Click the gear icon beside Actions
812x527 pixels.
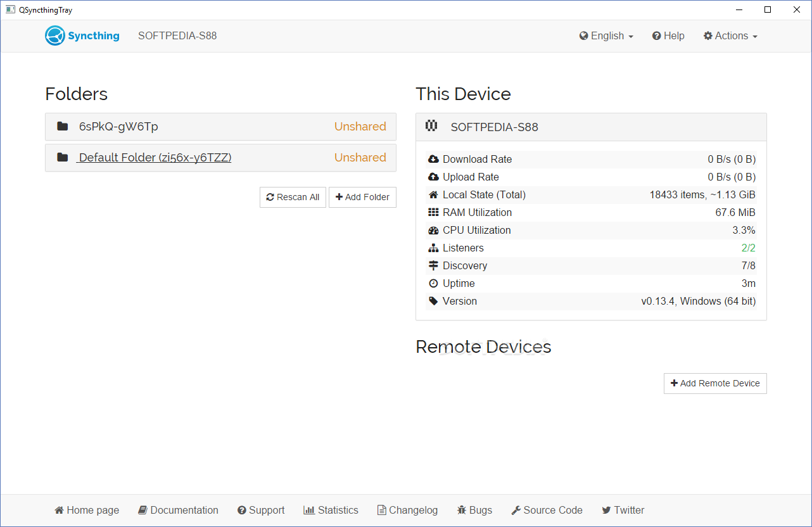coord(708,36)
